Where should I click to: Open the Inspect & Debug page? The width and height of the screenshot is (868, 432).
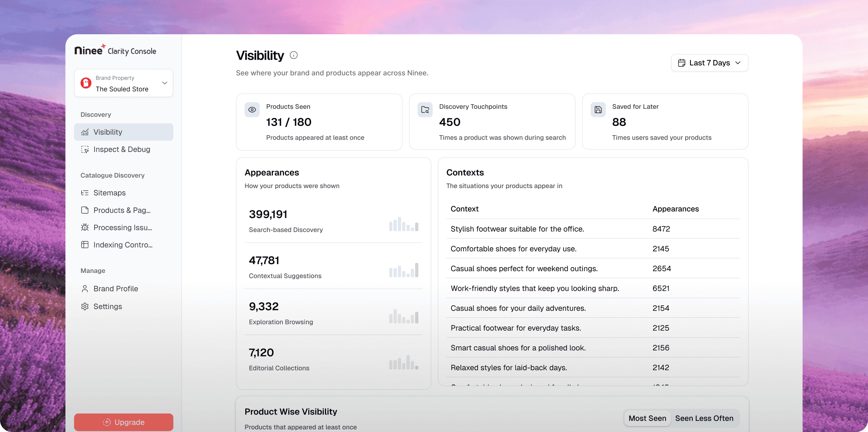122,149
